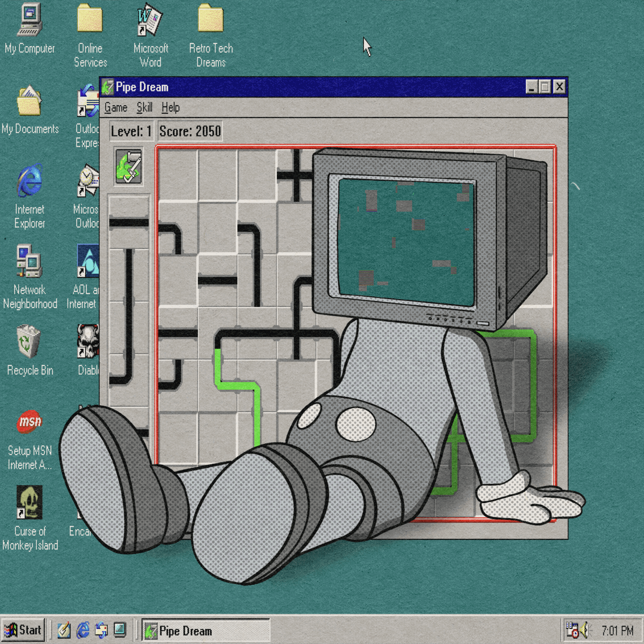Click the monitor-shaped quick launch icon
644x644 pixels.
coord(120,629)
